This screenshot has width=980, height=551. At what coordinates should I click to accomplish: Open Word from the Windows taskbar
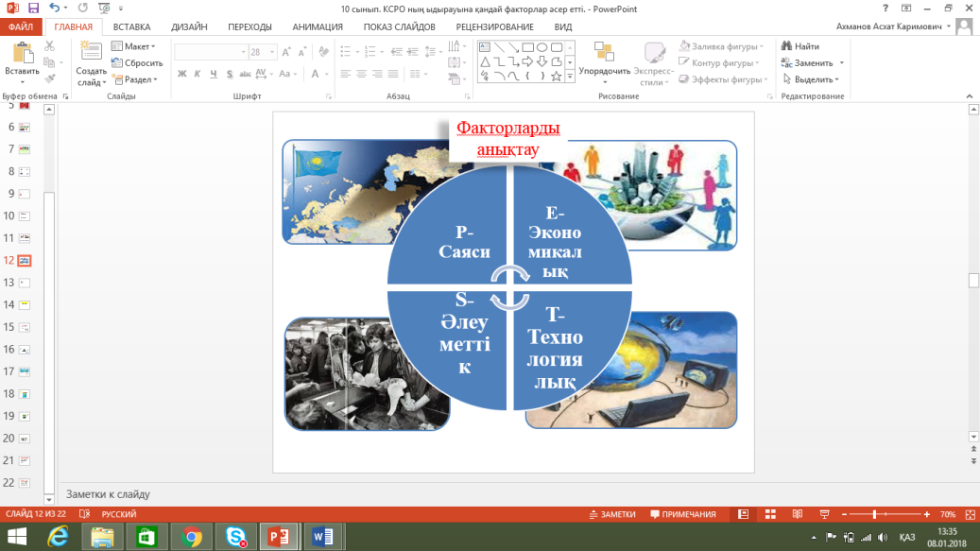322,537
